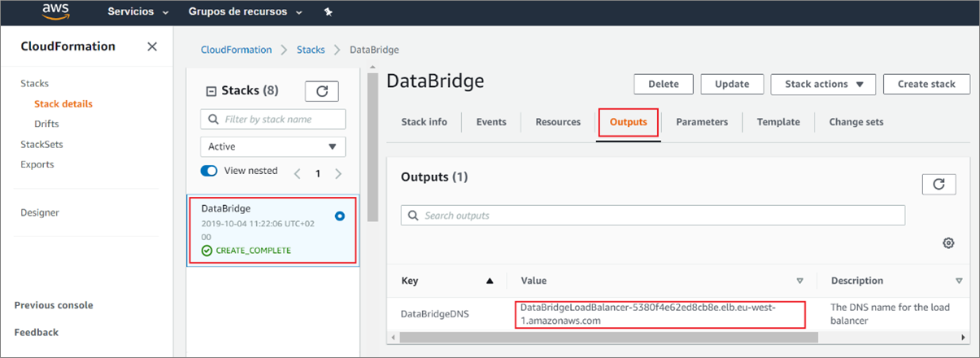Open the Active status filter dropdown
This screenshot has width=980, height=358.
pos(273,146)
